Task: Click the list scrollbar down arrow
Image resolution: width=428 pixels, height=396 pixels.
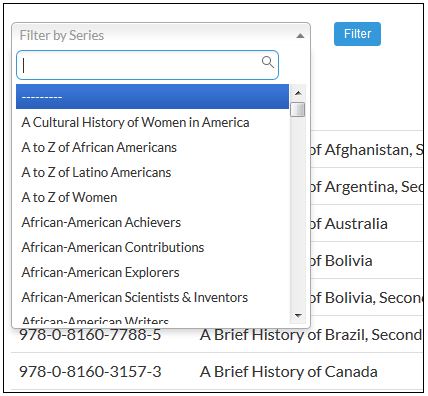Action: pyautogui.click(x=298, y=316)
